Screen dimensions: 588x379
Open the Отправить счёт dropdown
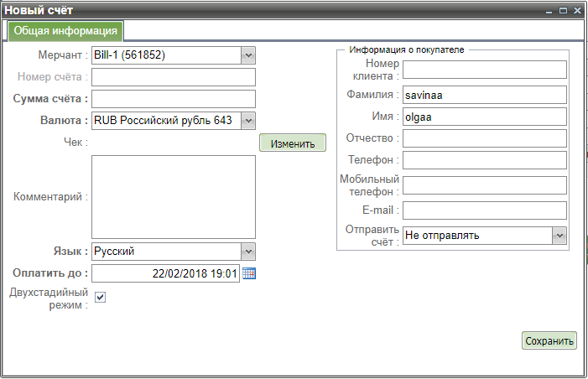[559, 236]
